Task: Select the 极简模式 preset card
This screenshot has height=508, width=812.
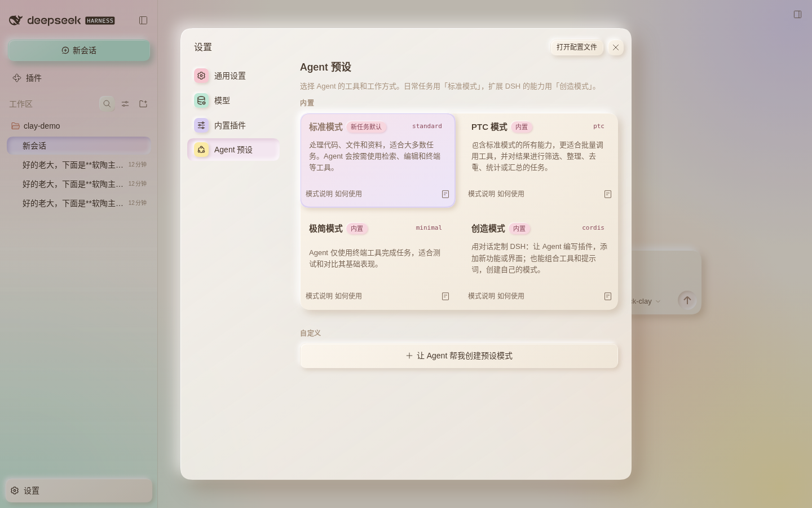Action: (x=378, y=262)
